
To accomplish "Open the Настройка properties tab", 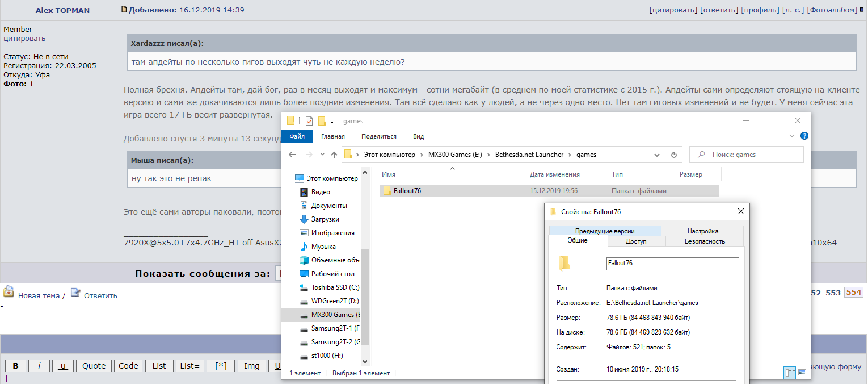I will pos(702,231).
